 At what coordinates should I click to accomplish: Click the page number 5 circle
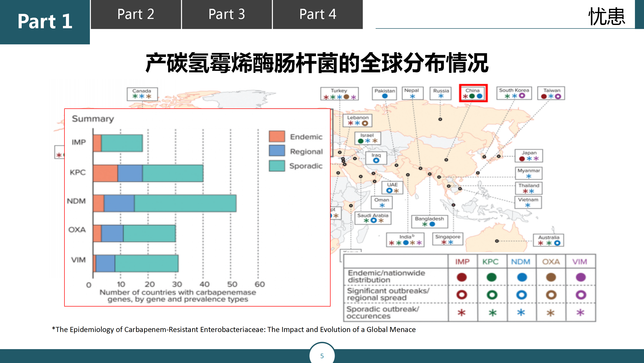click(322, 355)
